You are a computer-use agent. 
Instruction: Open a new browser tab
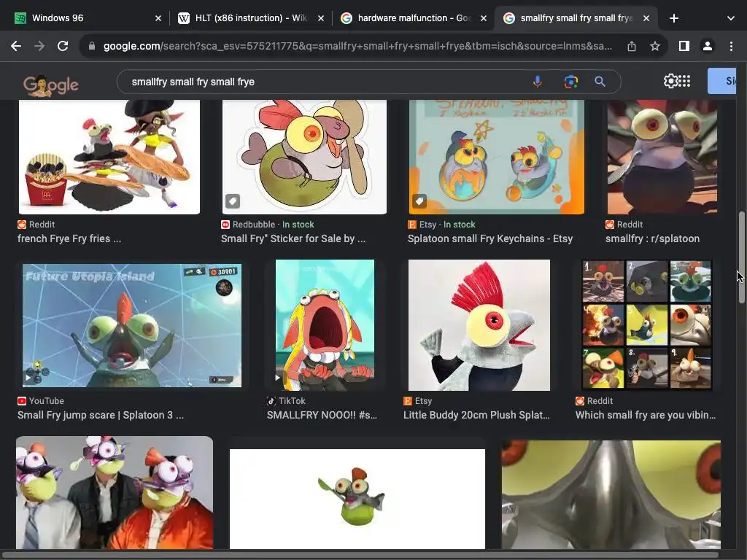[673, 18]
